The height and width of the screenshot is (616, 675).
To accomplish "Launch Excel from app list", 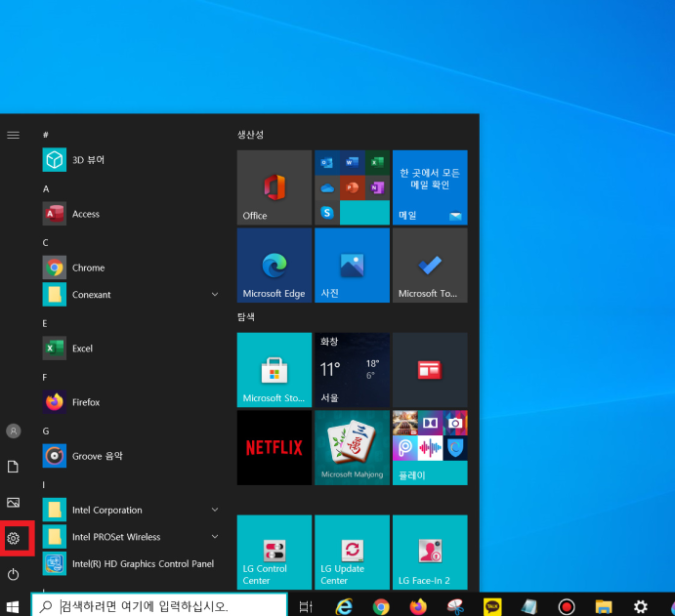I will 131,349.
